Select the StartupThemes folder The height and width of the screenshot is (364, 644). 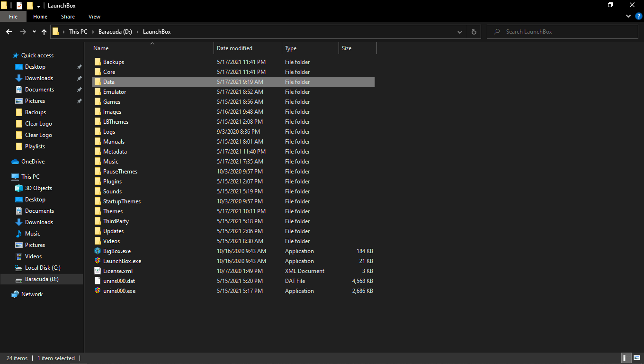pos(122,201)
